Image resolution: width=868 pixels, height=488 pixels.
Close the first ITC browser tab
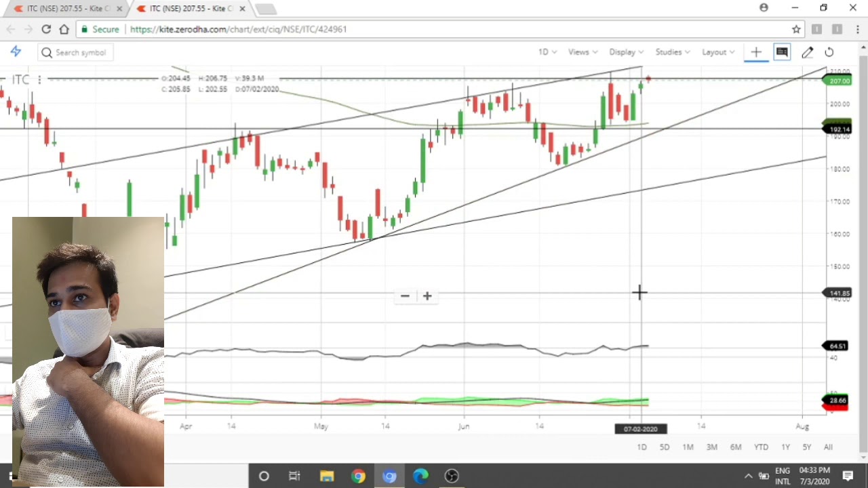pyautogui.click(x=119, y=9)
